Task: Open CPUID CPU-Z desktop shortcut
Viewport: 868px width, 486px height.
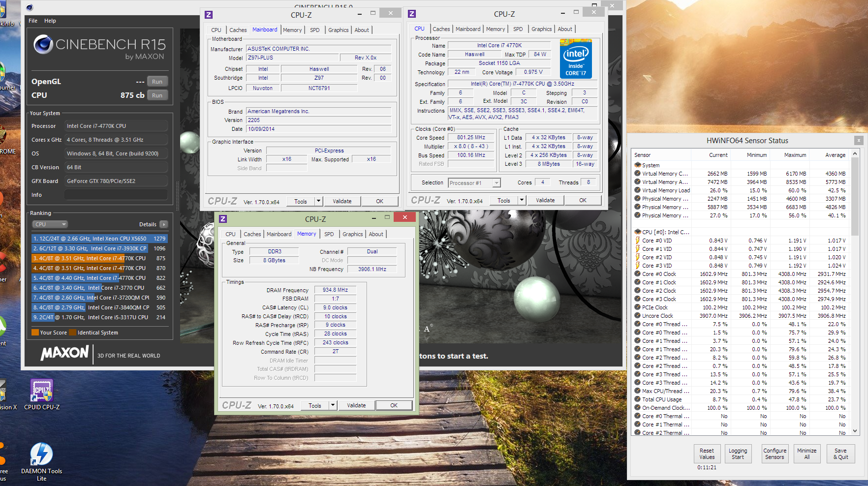Action: pyautogui.click(x=42, y=394)
